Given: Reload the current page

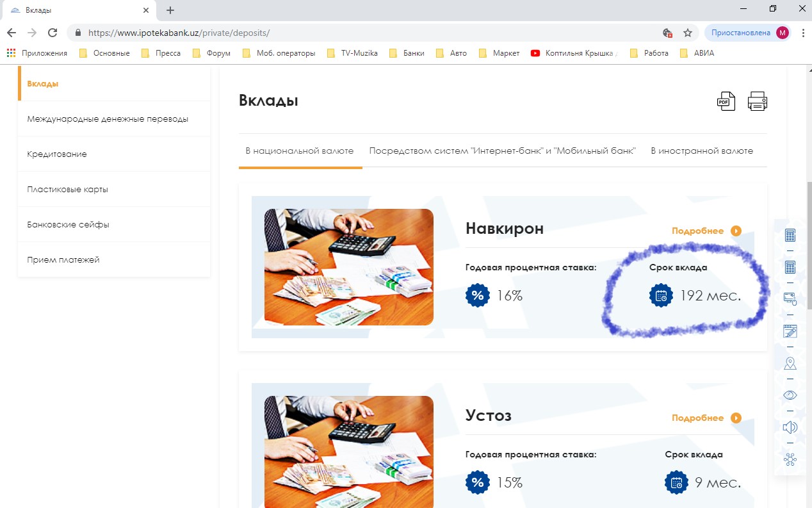Looking at the screenshot, I should [53, 33].
